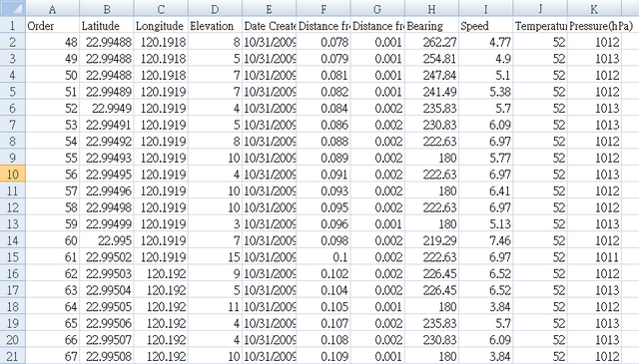Click Speed cell 4.77
The width and height of the screenshot is (639, 364).
[x=486, y=42]
